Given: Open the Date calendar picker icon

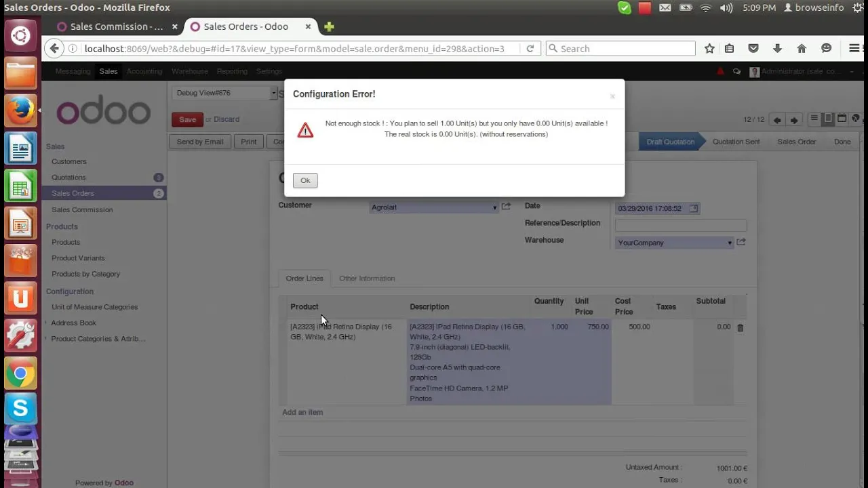Looking at the screenshot, I should (694, 209).
